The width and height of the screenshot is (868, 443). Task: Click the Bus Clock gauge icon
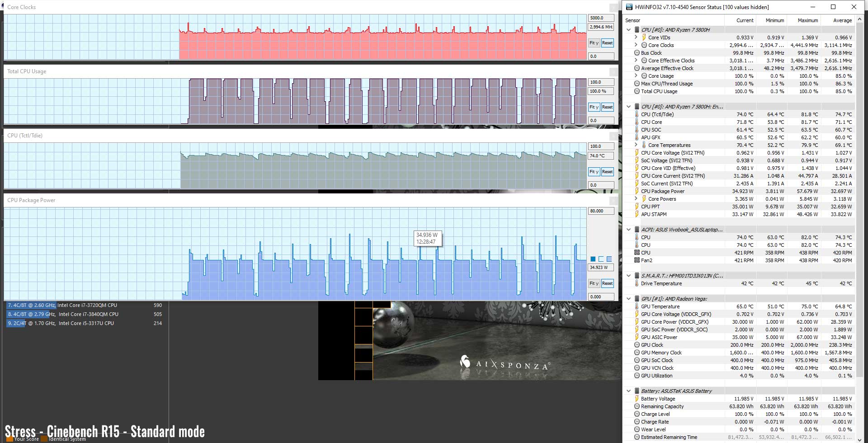pos(637,53)
